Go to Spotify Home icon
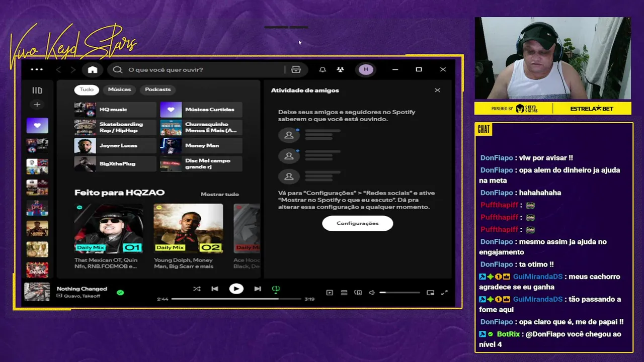The image size is (644, 362). pos(93,69)
